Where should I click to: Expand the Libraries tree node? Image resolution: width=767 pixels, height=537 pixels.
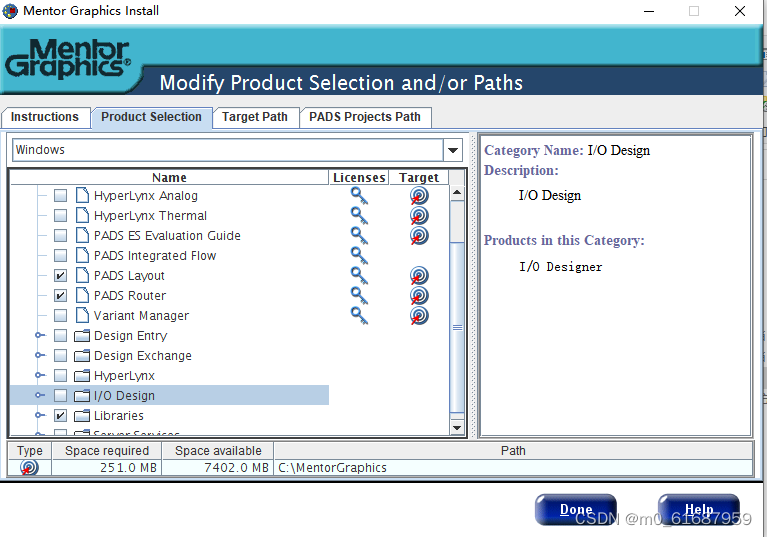pyautogui.click(x=40, y=416)
